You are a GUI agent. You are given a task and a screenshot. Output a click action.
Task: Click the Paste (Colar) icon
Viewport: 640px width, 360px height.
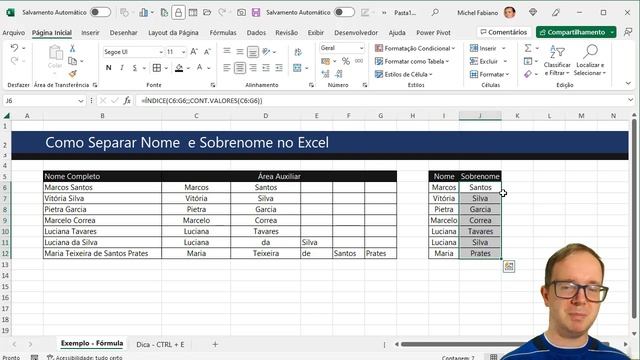tap(55, 53)
